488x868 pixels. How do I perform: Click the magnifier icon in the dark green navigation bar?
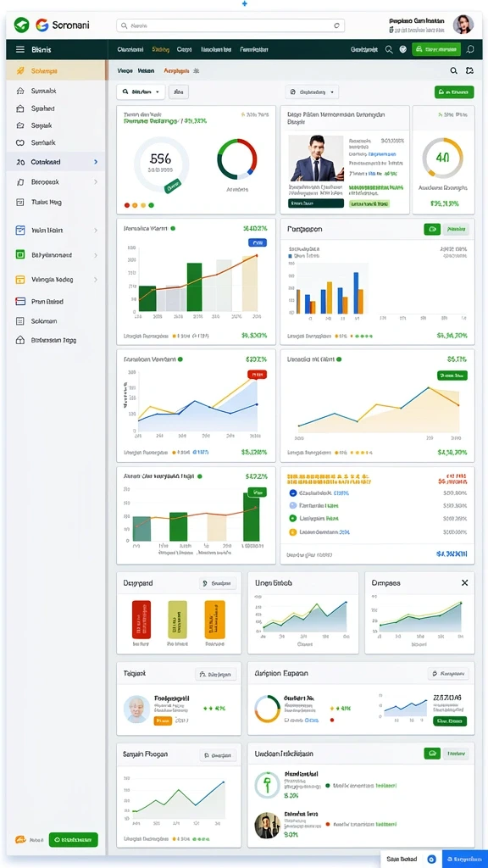pos(389,50)
